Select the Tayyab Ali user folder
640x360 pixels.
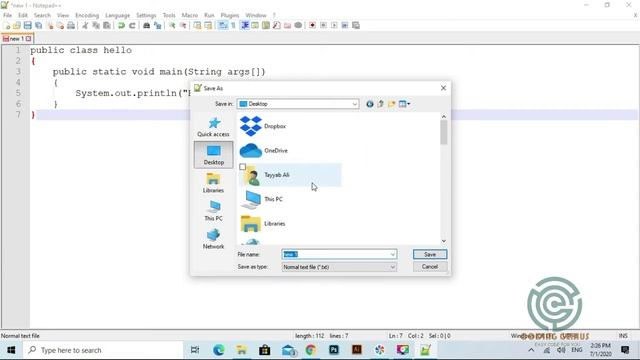tap(290, 175)
